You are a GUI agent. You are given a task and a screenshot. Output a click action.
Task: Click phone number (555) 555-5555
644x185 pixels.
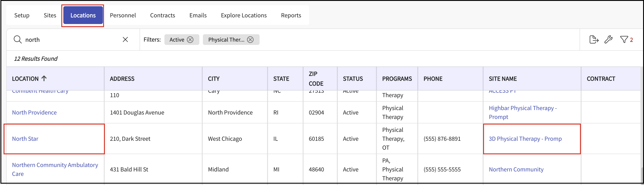pos(442,169)
